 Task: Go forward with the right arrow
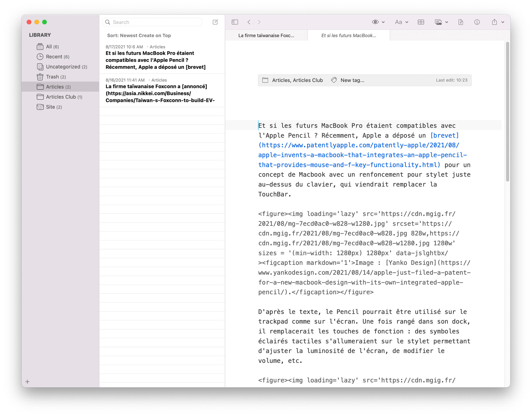pos(259,22)
